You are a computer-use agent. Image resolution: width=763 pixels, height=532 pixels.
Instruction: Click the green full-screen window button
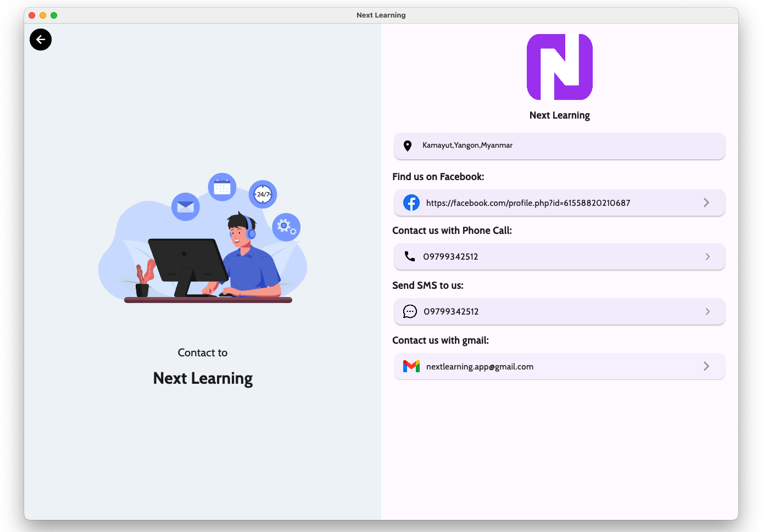pos(54,15)
